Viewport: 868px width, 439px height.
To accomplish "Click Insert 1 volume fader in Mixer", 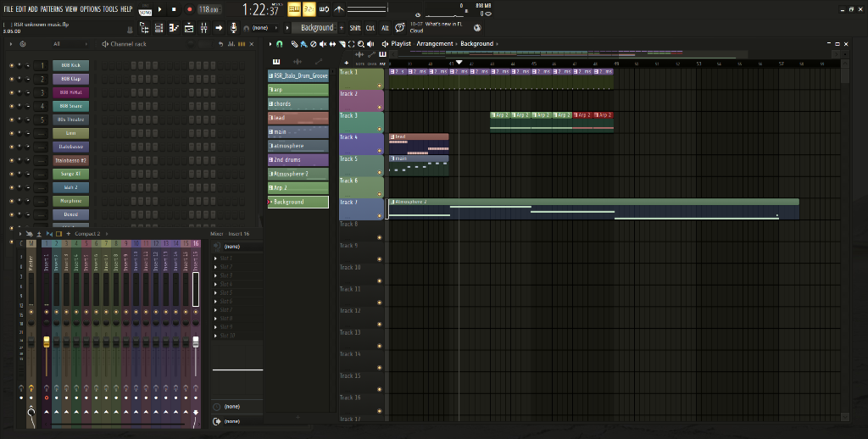I will (x=47, y=342).
